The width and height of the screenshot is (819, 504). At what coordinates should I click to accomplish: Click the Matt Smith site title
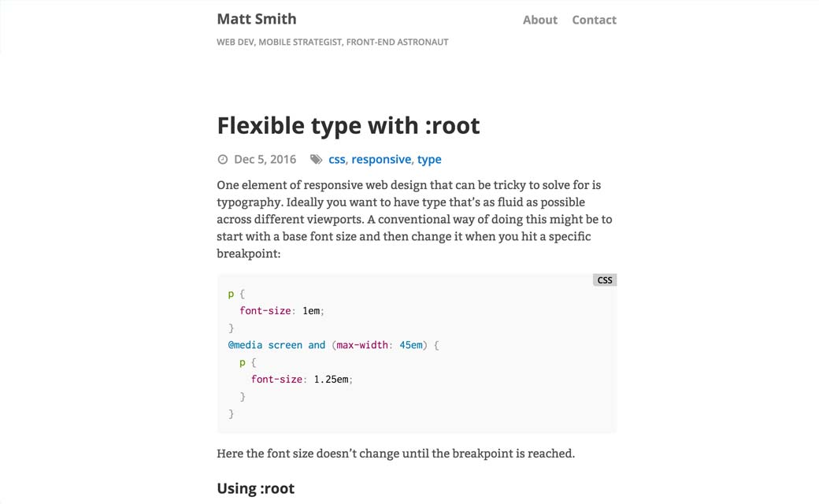pos(257,19)
